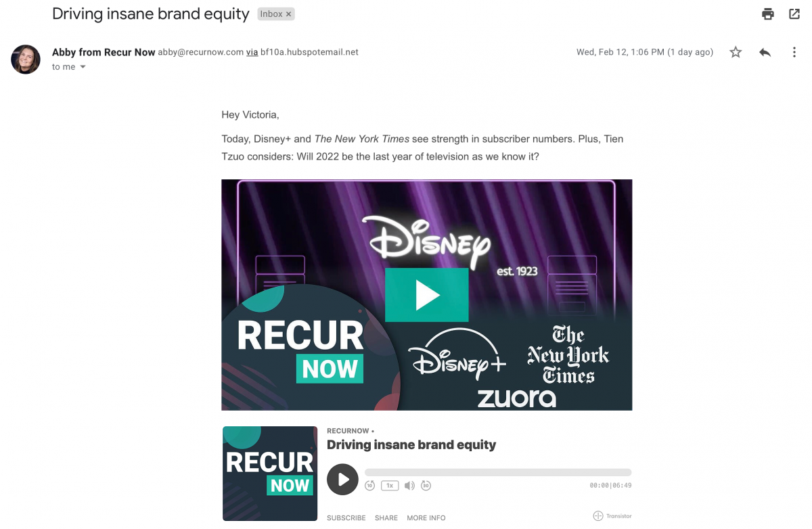This screenshot has height=529, width=812.
Task: Change playback speed from 1x
Action: tap(390, 485)
